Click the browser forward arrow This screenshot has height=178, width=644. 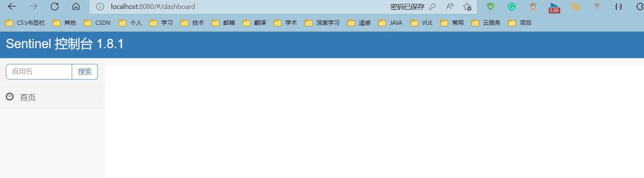[33, 7]
